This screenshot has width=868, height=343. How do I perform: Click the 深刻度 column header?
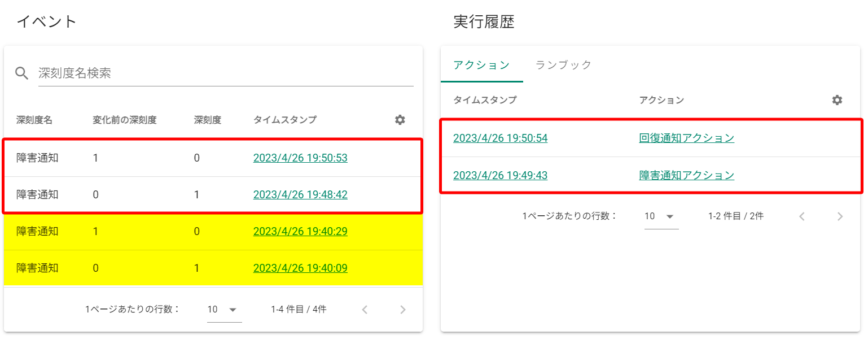click(207, 120)
